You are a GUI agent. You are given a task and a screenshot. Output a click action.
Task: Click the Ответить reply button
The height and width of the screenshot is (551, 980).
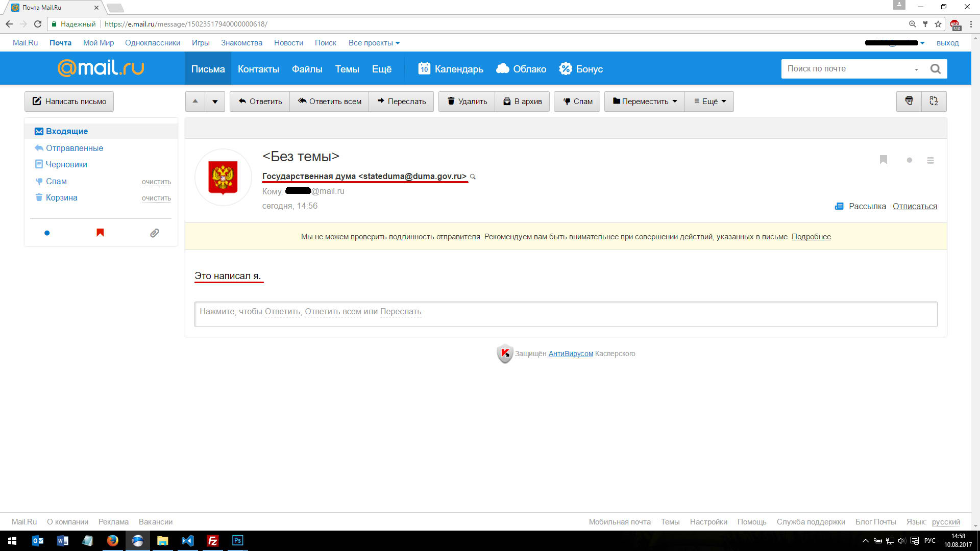pos(260,102)
